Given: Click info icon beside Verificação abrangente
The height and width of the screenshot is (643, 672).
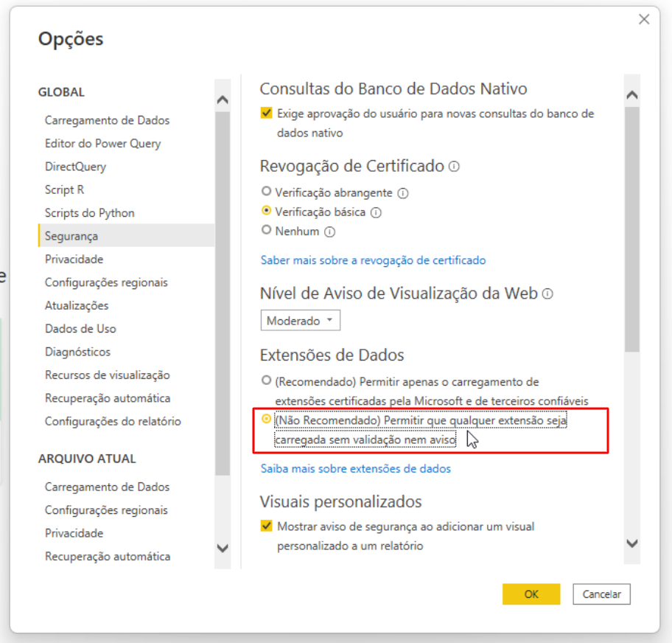Looking at the screenshot, I should click(x=403, y=193).
